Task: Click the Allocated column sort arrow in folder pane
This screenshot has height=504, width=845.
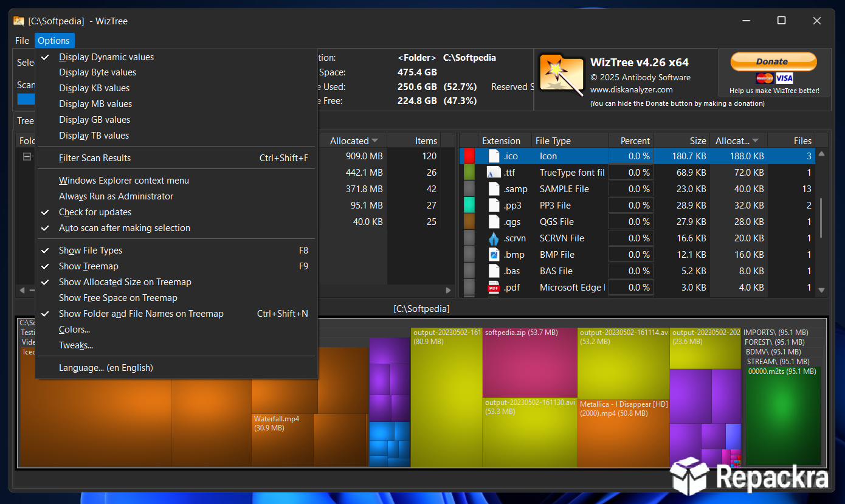Action: click(375, 141)
